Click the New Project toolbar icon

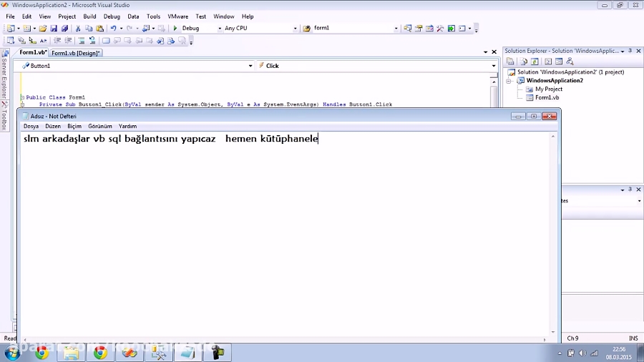click(11, 29)
